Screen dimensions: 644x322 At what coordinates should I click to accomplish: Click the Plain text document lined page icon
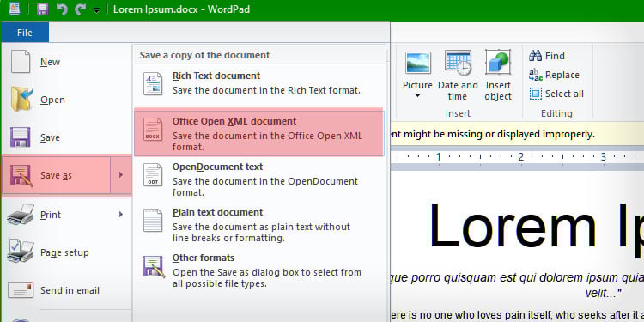tap(153, 220)
